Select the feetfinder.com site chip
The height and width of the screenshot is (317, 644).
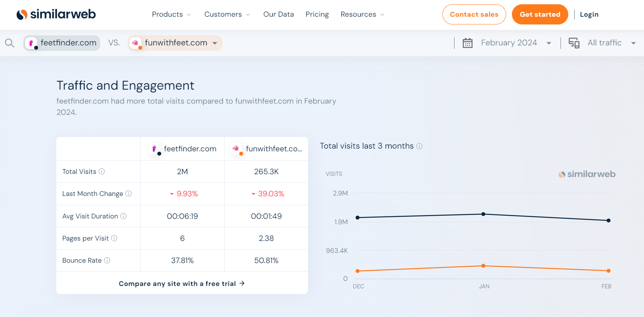(x=62, y=43)
